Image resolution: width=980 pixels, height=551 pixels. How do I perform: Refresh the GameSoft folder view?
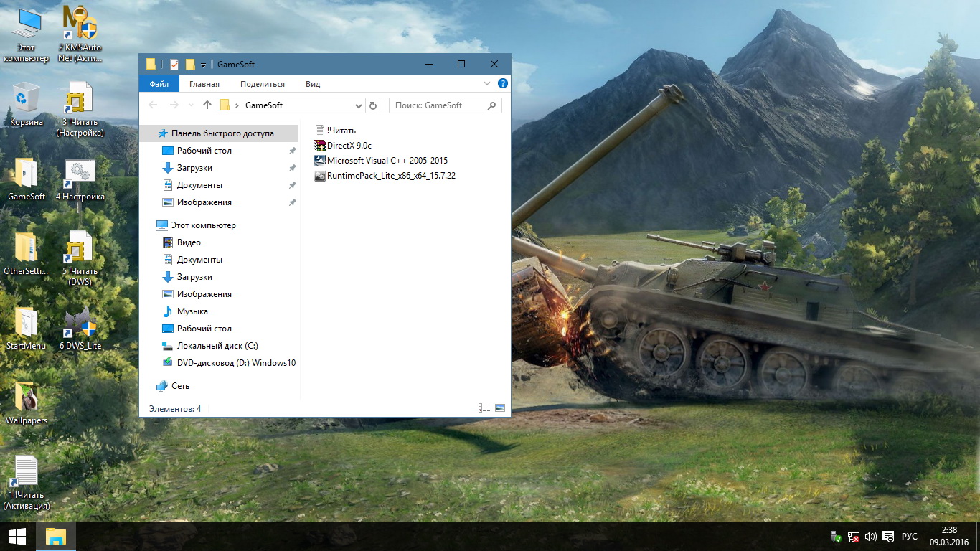(x=373, y=105)
